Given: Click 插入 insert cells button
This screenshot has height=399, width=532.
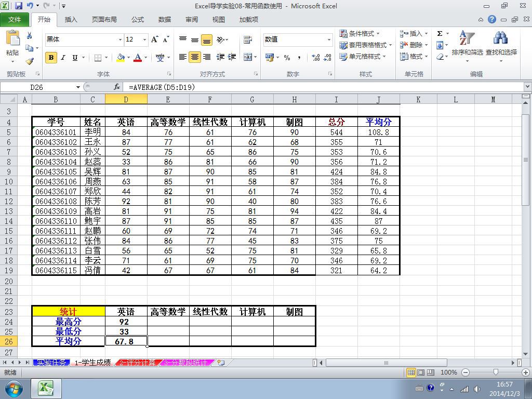Looking at the screenshot, I should click(414, 34).
